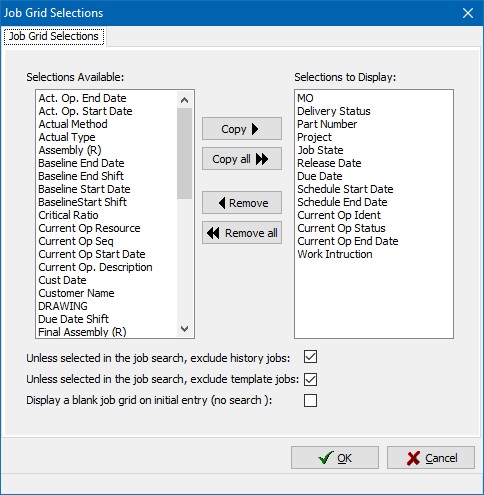Screen dimensions: 484x495
Task: Click the Selections Available scrollbar thumb
Action: 184,153
